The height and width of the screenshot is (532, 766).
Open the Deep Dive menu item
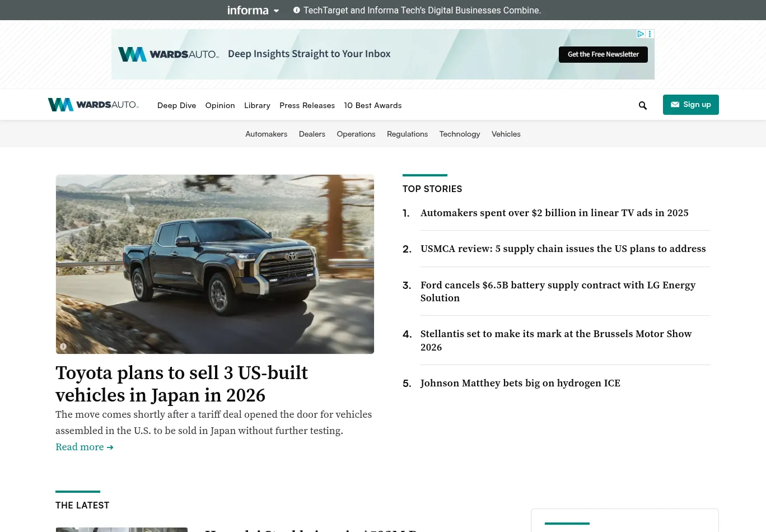coord(176,105)
